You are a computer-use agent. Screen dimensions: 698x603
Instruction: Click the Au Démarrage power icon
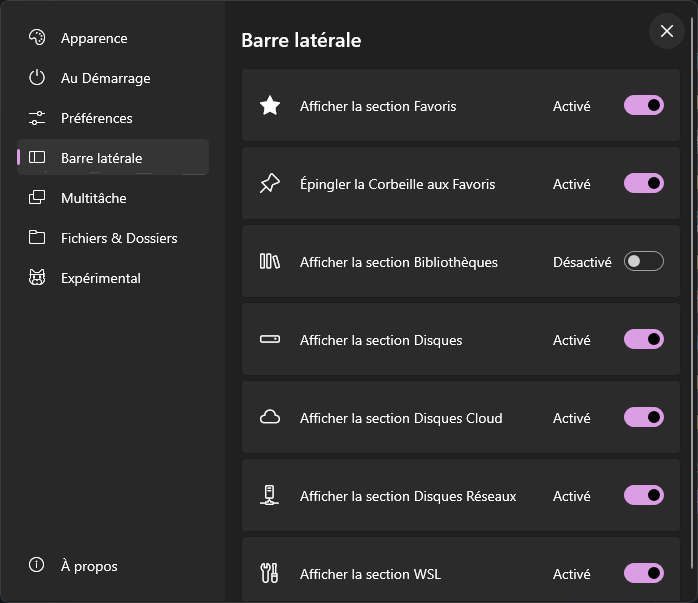pyautogui.click(x=37, y=77)
